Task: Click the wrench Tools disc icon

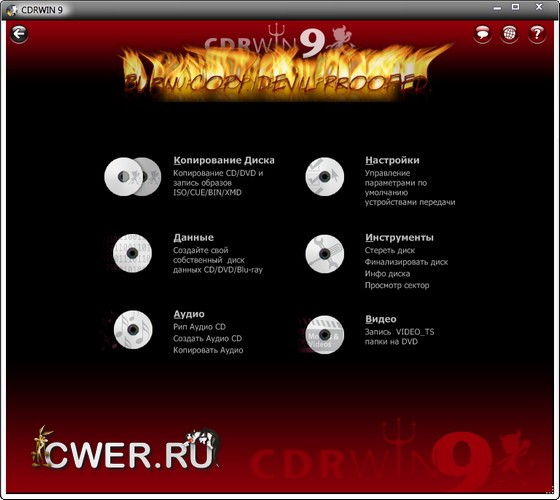Action: (325, 254)
